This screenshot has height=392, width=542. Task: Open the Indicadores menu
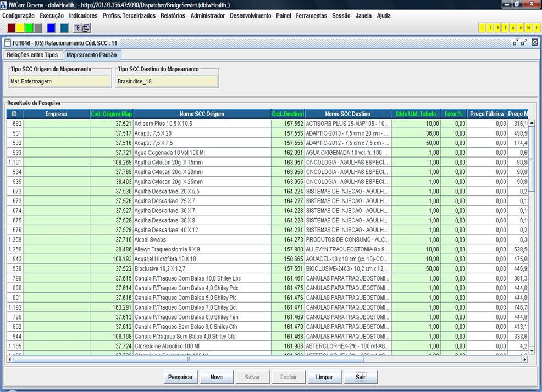point(83,15)
